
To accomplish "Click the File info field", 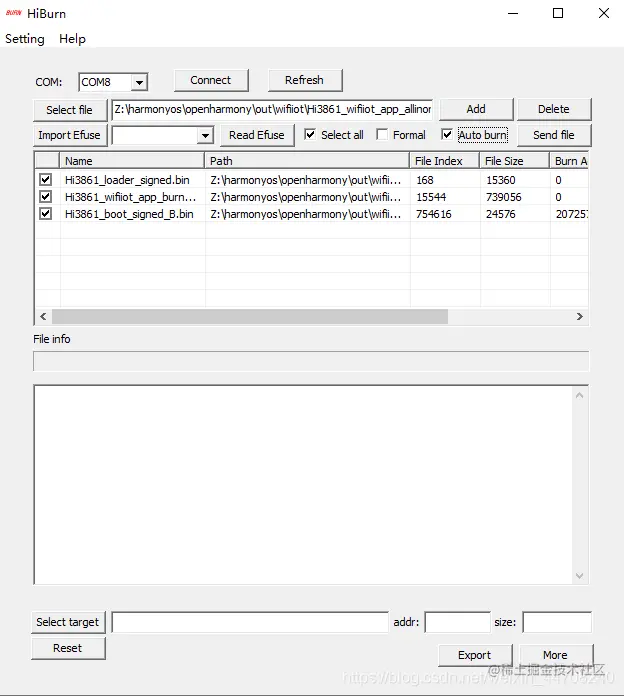I will (311, 361).
